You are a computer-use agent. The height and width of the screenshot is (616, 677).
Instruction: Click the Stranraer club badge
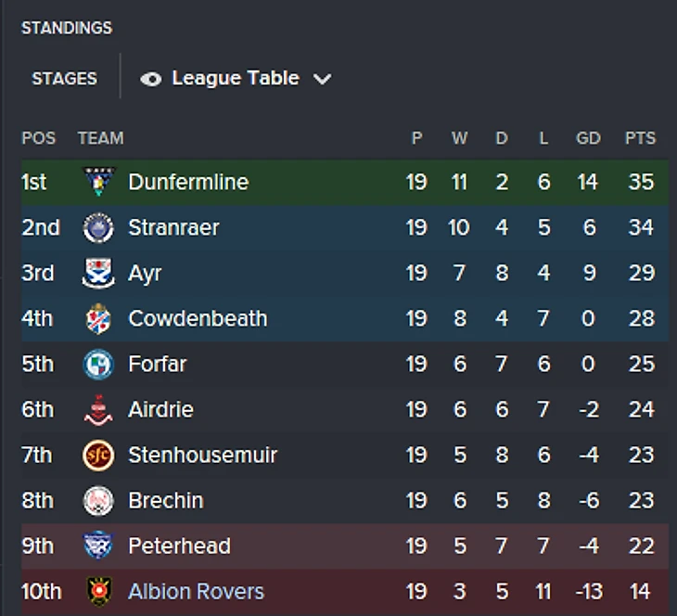(x=98, y=227)
